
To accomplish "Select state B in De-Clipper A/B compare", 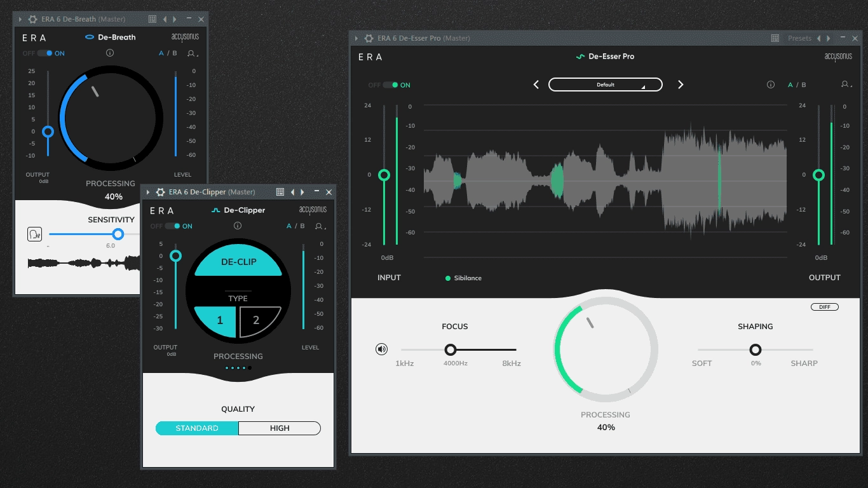I will (302, 226).
